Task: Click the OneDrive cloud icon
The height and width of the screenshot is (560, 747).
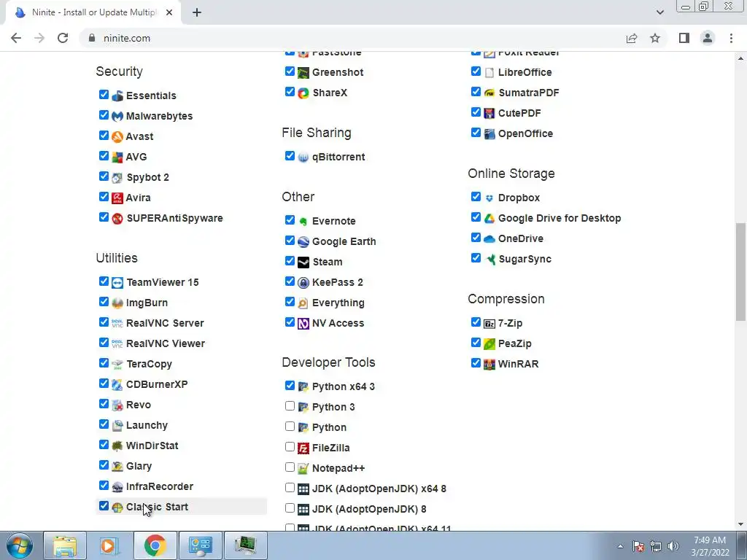Action: tap(489, 238)
